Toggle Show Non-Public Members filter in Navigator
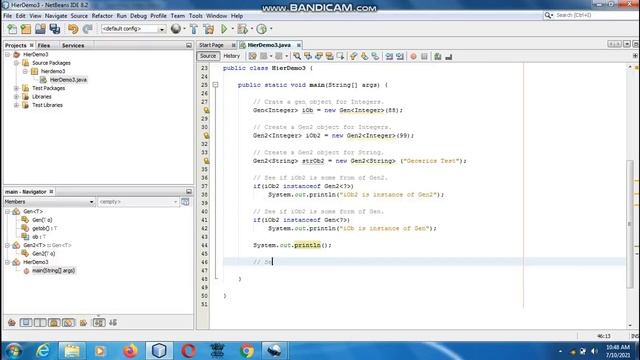The width and height of the screenshot is (640, 360). click(54, 322)
